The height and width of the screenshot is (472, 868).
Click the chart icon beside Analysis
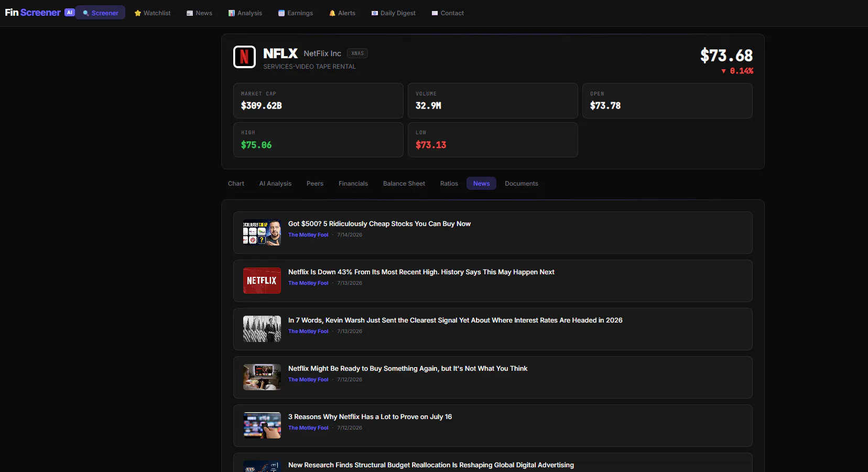tap(232, 13)
